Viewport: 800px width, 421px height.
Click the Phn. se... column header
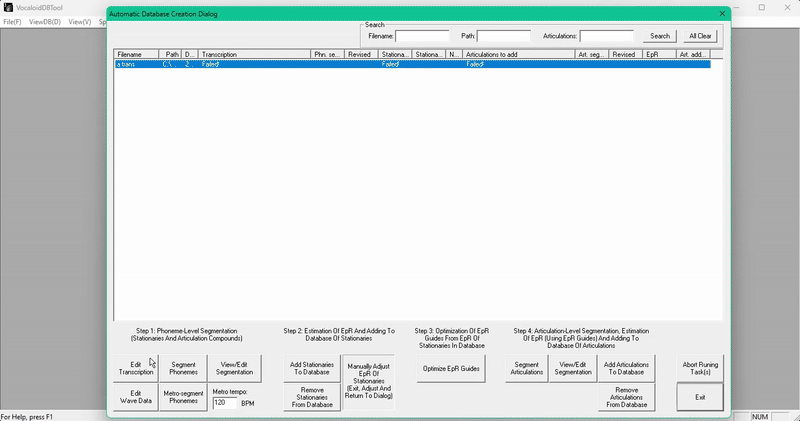click(328, 54)
